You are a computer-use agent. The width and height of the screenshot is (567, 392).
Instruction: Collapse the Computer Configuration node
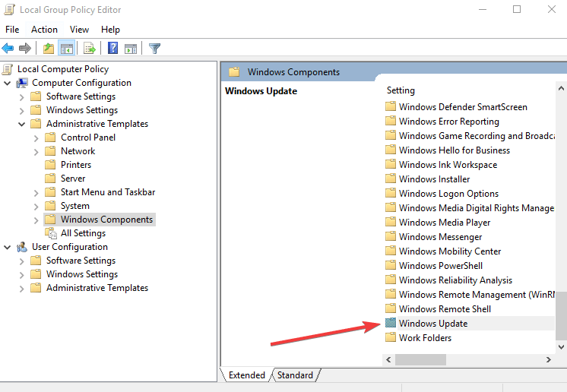[8, 84]
